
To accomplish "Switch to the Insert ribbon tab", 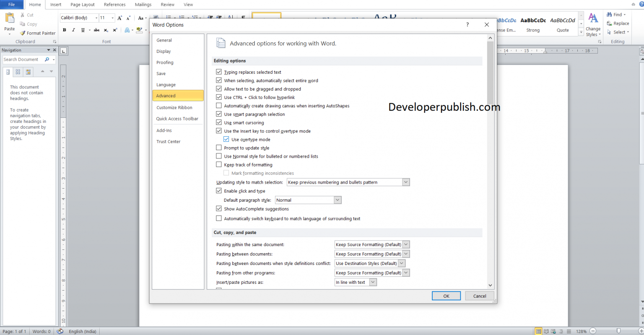I will pos(56,5).
